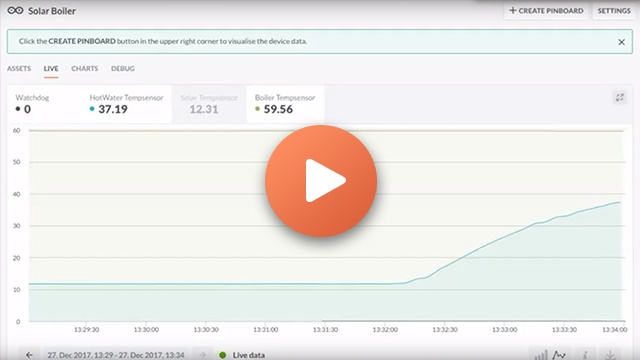Switch to the ASSETS tab
Viewport: 640px width, 360px height.
tap(19, 69)
